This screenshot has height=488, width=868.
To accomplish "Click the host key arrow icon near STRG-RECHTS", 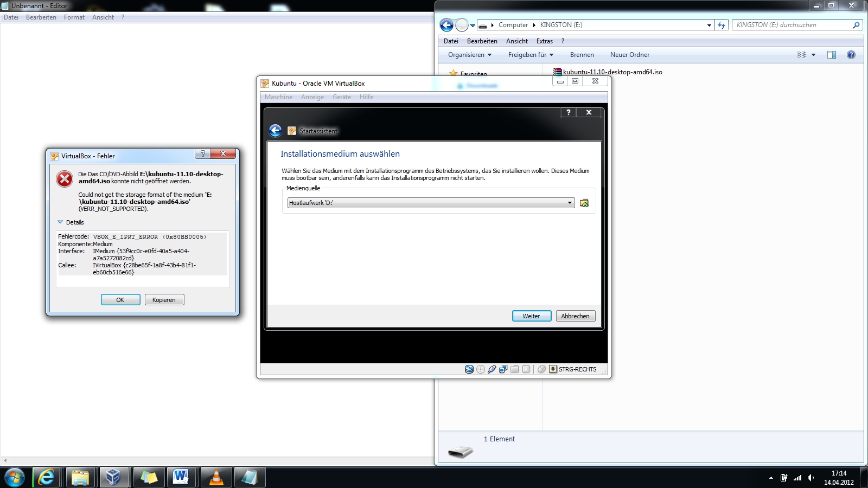I will click(553, 369).
